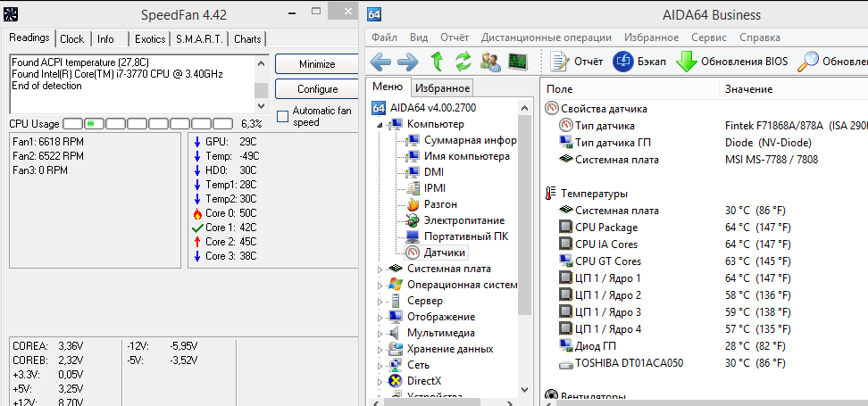The height and width of the screenshot is (406, 868).
Task: Select Электропитание tree item
Action: click(x=463, y=220)
